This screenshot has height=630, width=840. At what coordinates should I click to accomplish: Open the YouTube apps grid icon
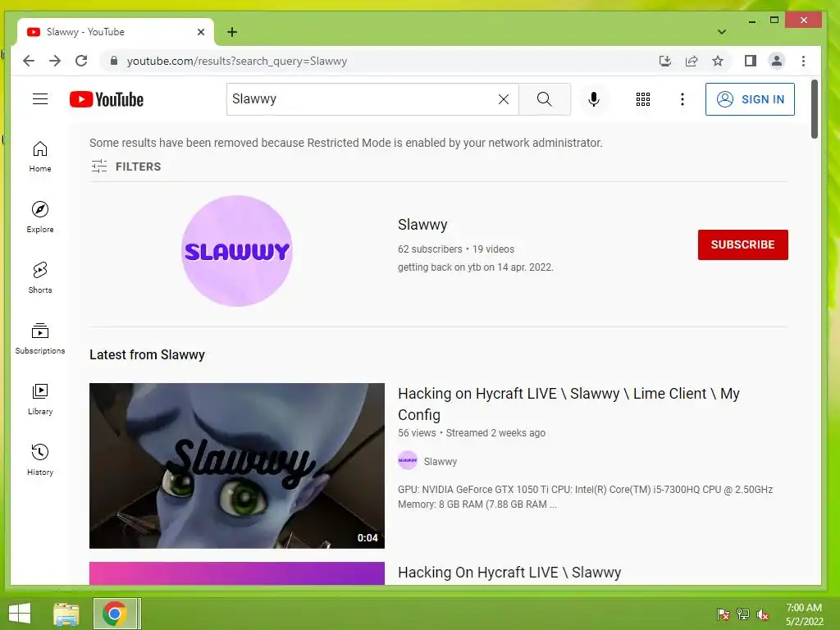coord(643,99)
